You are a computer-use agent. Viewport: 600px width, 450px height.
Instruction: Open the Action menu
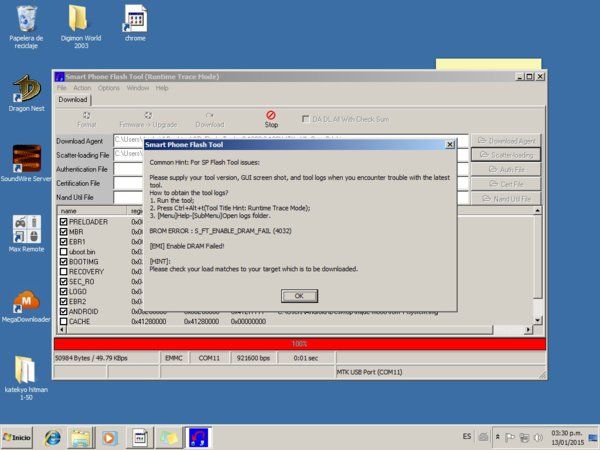(x=82, y=88)
